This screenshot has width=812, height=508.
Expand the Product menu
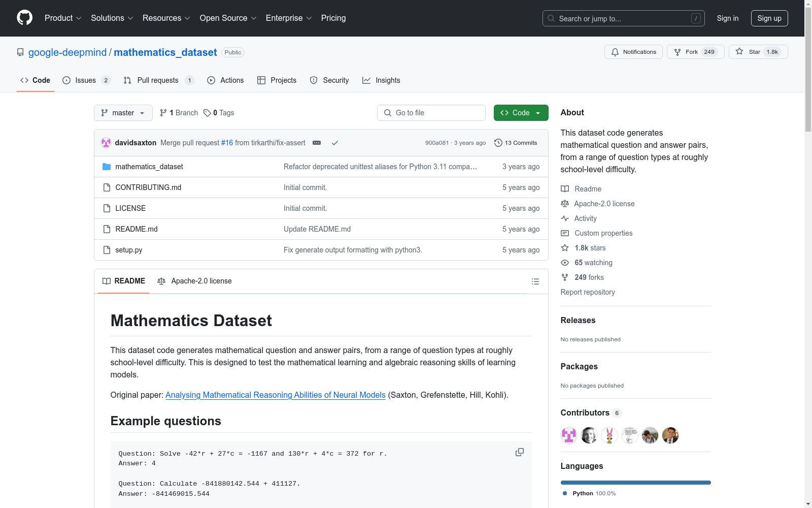pyautogui.click(x=63, y=18)
